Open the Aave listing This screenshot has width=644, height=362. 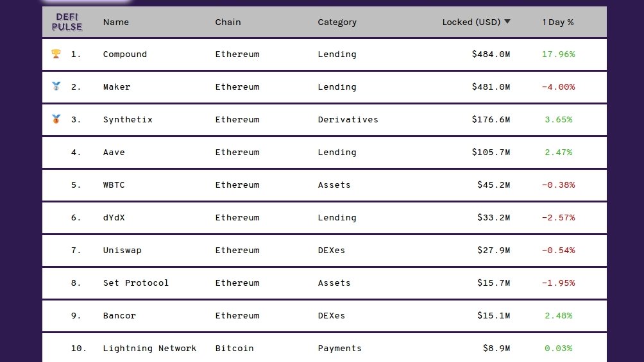click(325, 152)
